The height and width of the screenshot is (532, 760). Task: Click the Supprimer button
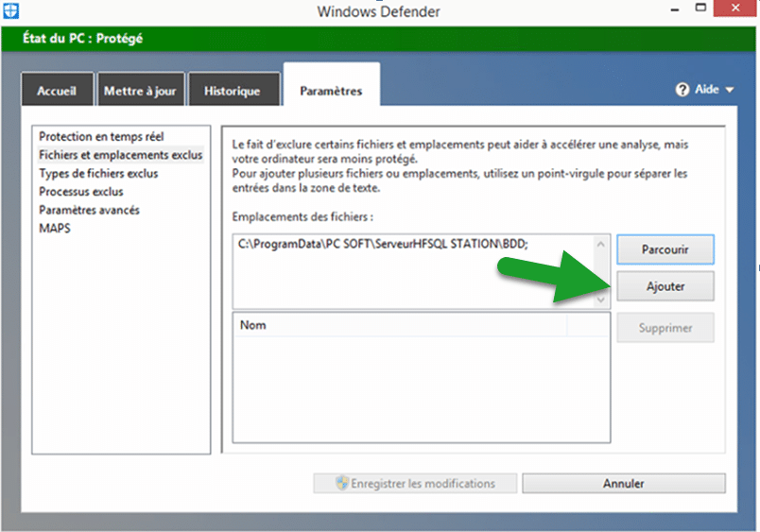(x=665, y=328)
